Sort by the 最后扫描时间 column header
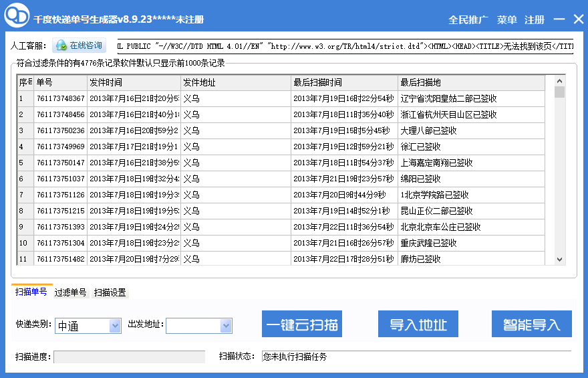 tap(343, 82)
